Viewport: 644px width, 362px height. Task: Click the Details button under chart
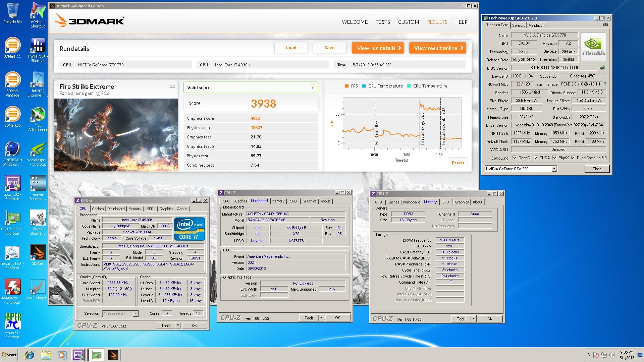coord(458,163)
